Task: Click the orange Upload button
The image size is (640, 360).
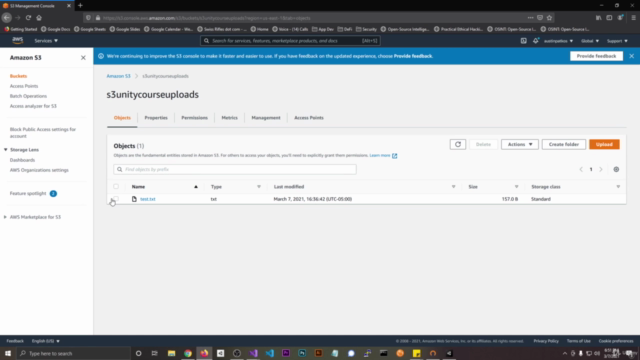Action: click(x=604, y=144)
